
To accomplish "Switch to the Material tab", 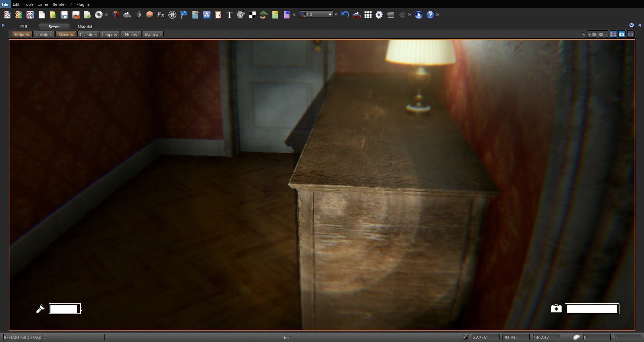I will [84, 27].
